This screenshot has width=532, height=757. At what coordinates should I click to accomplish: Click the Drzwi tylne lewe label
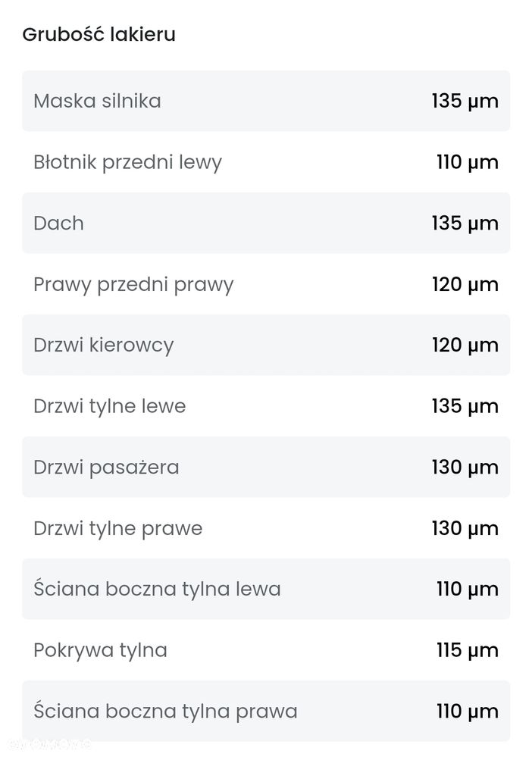110,406
